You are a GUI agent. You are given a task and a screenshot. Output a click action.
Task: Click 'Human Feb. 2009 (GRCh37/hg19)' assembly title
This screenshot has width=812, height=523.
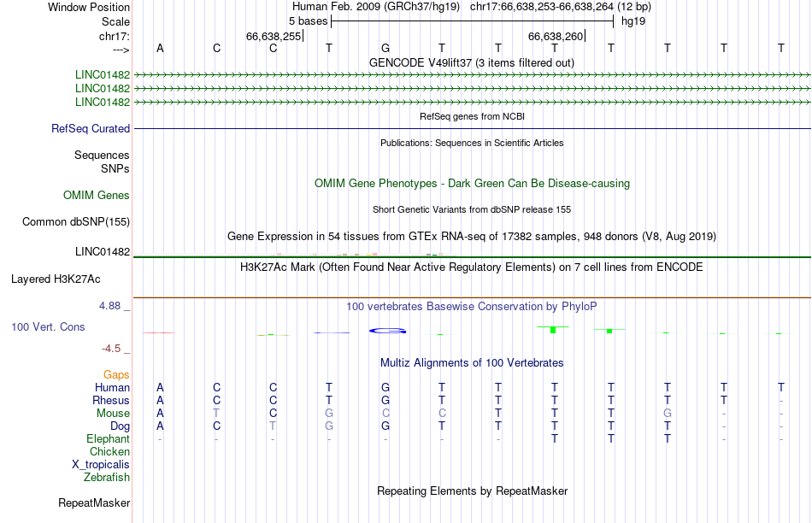376,7
